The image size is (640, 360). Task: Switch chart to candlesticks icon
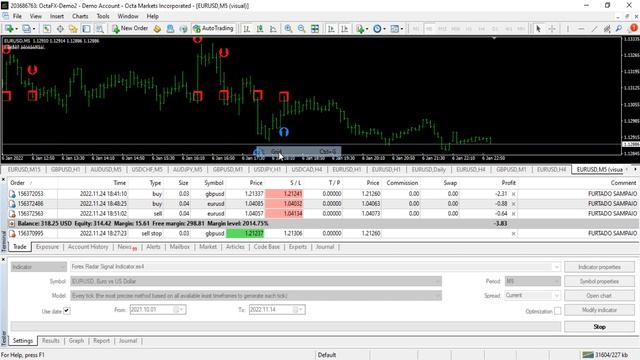coord(260,29)
